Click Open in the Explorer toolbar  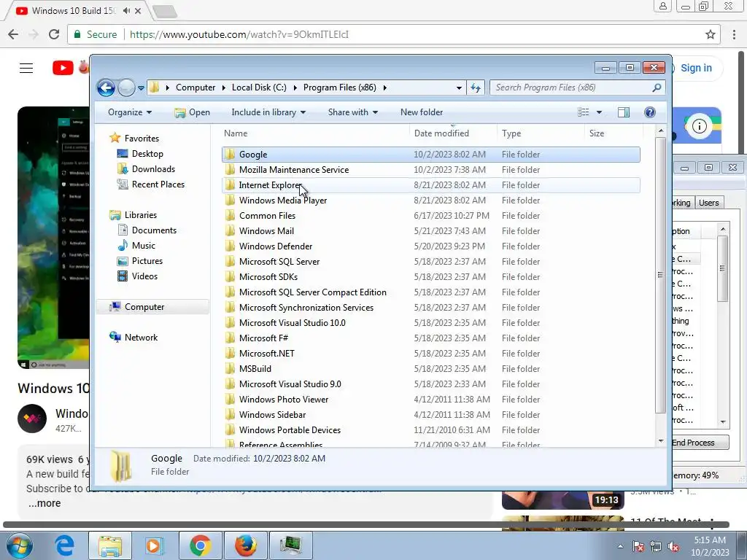pos(193,112)
